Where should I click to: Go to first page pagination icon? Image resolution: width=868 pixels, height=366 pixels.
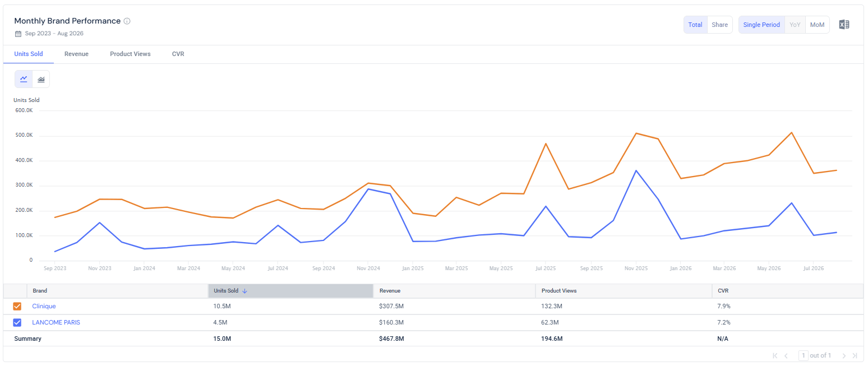pyautogui.click(x=775, y=356)
